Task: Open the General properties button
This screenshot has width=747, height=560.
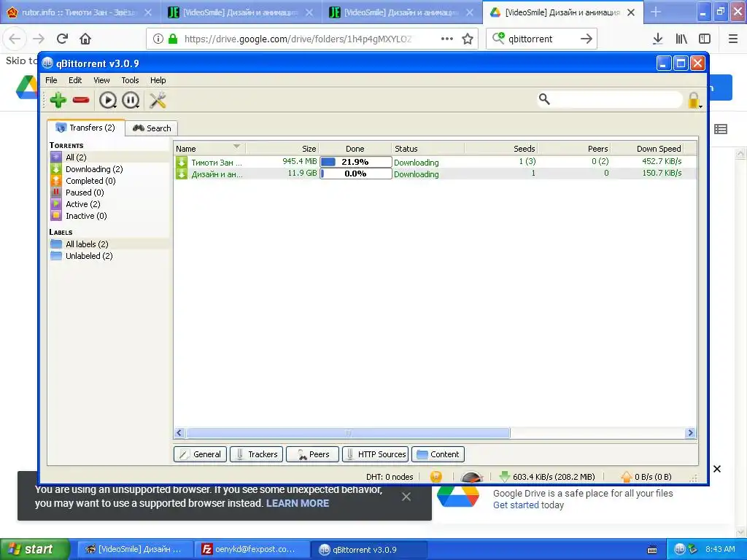Action: coord(200,454)
